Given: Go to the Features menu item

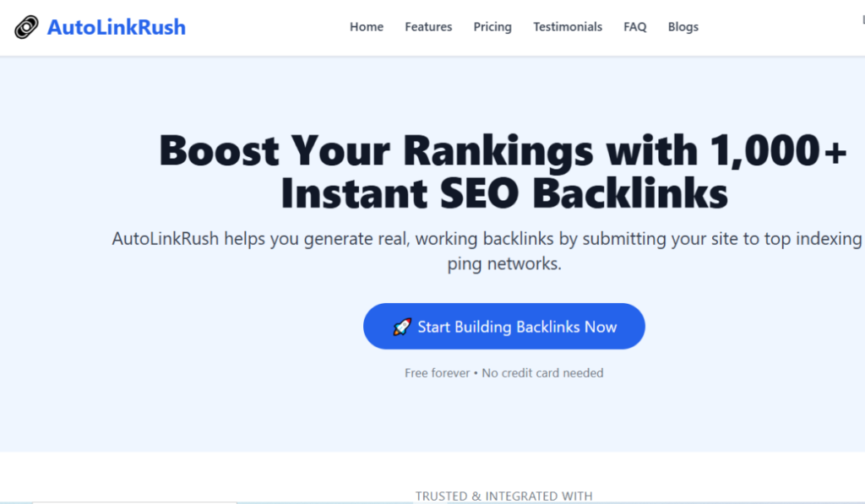Looking at the screenshot, I should (428, 27).
